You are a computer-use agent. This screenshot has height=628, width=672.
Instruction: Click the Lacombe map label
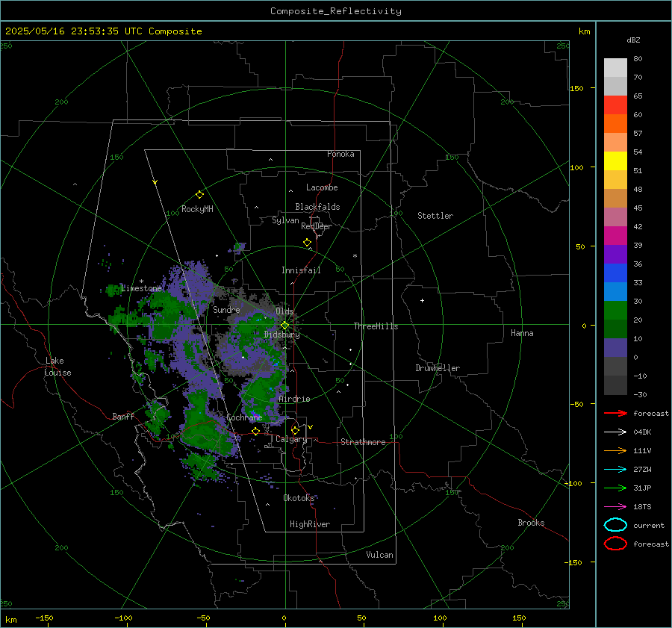tap(322, 187)
